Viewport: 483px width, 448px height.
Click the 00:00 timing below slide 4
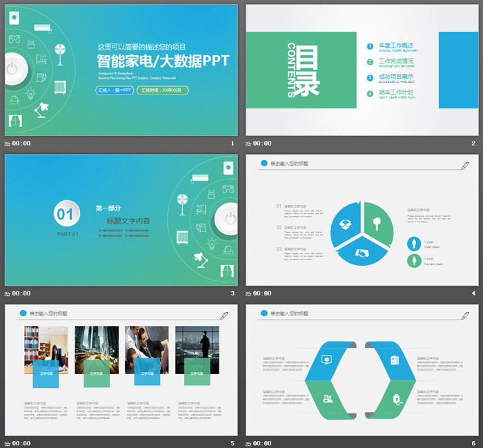[262, 293]
